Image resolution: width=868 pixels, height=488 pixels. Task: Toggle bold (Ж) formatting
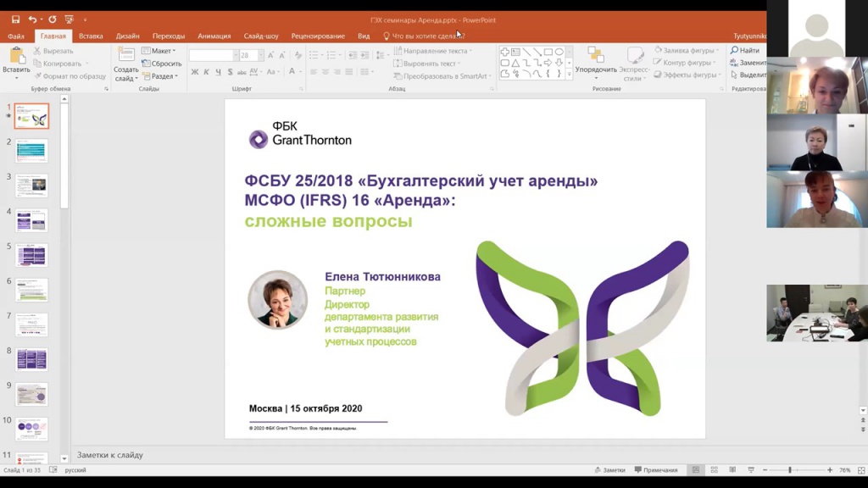(195, 72)
